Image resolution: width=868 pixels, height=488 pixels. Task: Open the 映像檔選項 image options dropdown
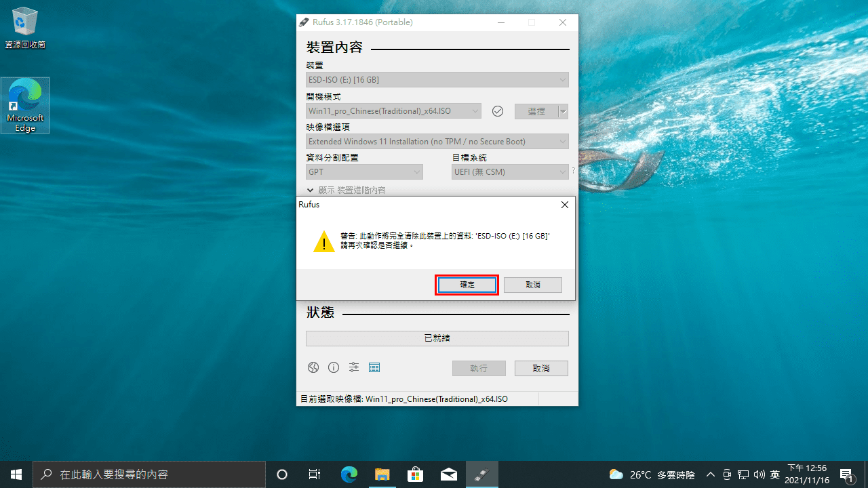pos(437,141)
